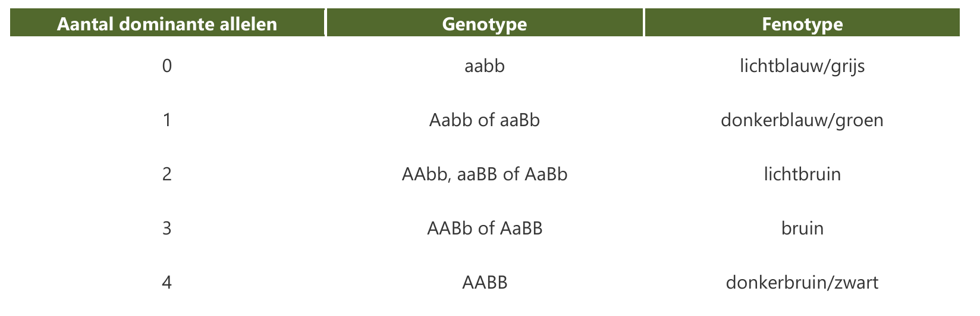
Task: Select the 'bruin' phenotype cell
Action: point(802,228)
